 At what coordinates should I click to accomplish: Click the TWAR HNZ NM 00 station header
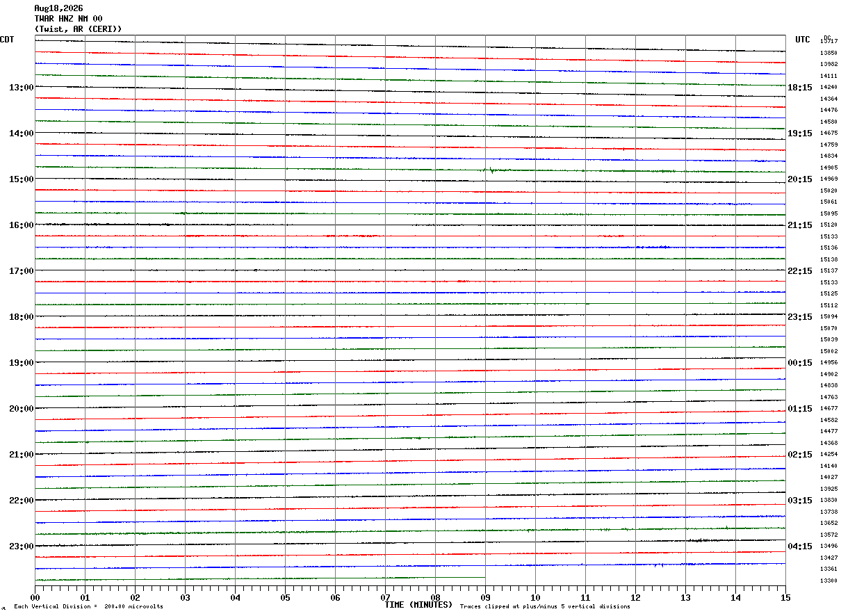pyautogui.click(x=68, y=19)
